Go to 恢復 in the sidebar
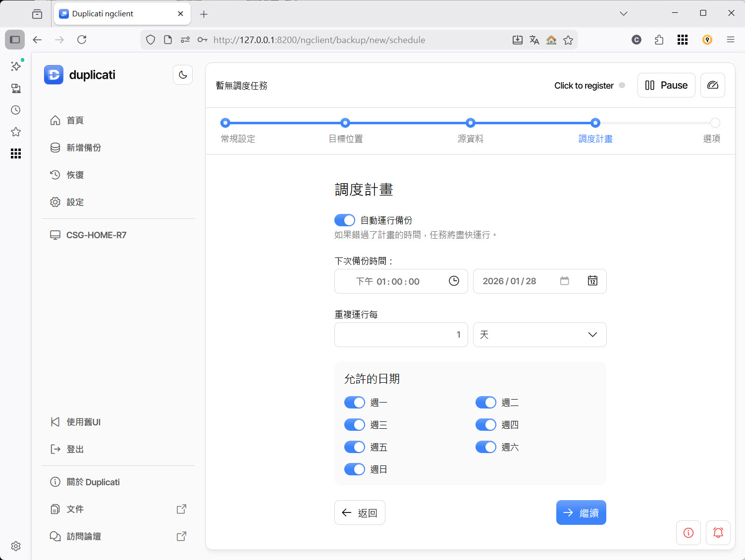The height and width of the screenshot is (560, 745). 75,175
